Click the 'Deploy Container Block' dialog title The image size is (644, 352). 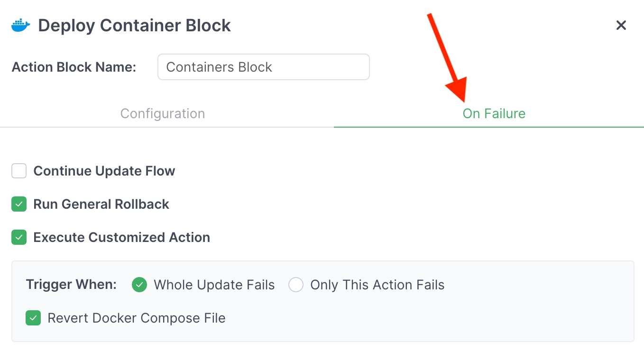click(134, 25)
